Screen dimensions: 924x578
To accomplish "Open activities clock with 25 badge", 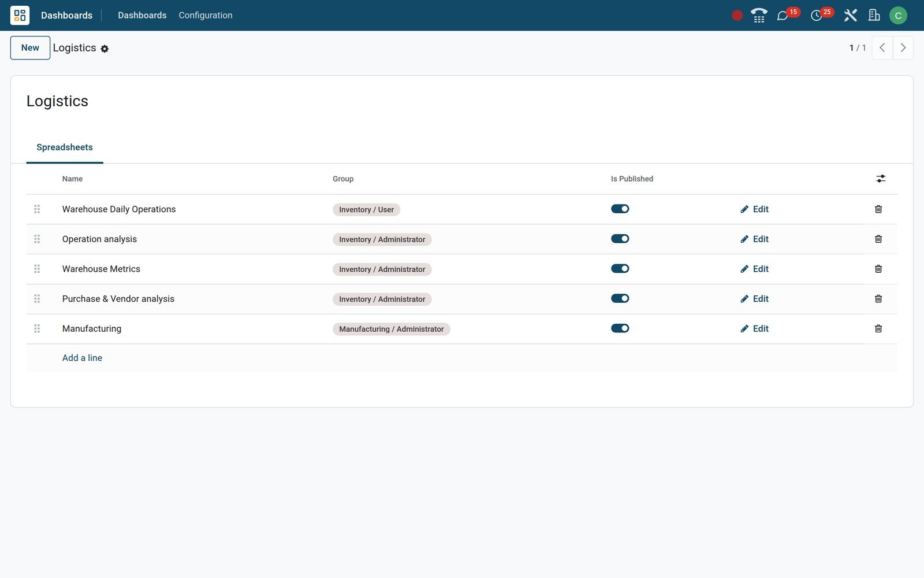I will (821, 14).
